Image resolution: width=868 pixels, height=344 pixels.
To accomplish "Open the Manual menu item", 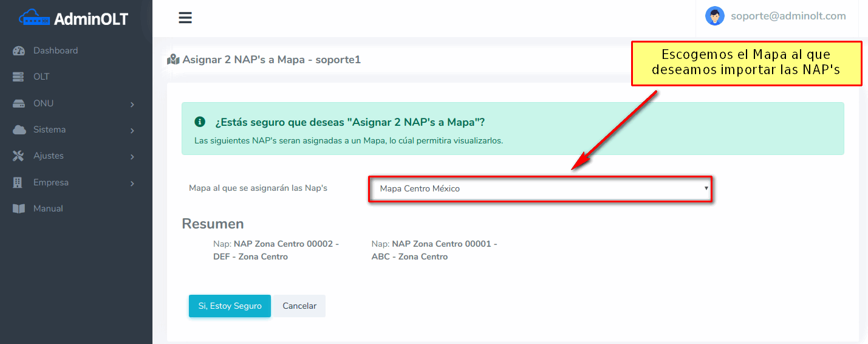I will coord(48,209).
